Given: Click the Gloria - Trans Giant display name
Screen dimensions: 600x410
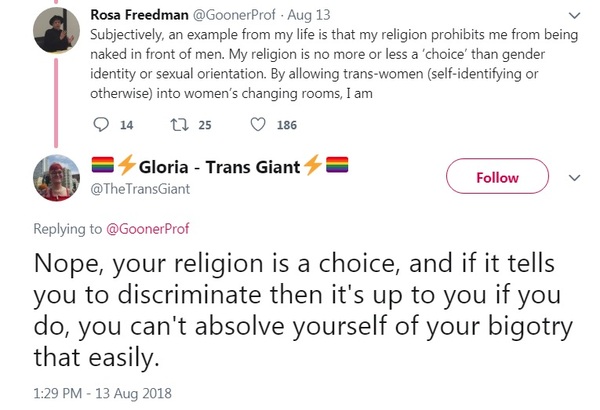Looking at the screenshot, I should [x=220, y=166].
